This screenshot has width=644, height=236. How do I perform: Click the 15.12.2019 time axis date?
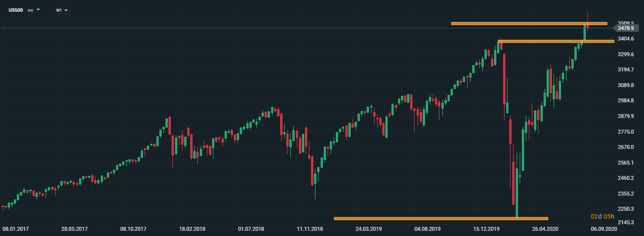(x=486, y=229)
